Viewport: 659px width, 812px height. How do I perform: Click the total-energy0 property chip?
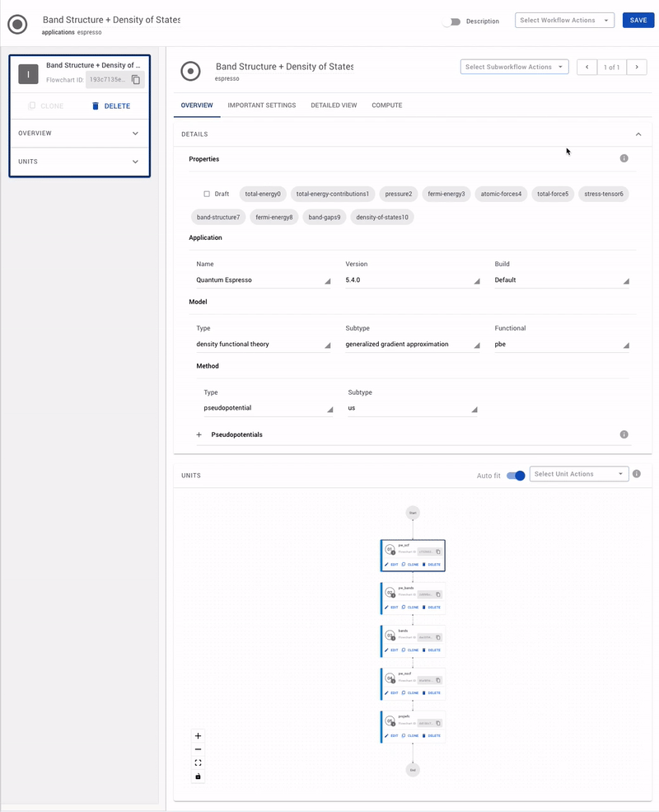tap(263, 194)
